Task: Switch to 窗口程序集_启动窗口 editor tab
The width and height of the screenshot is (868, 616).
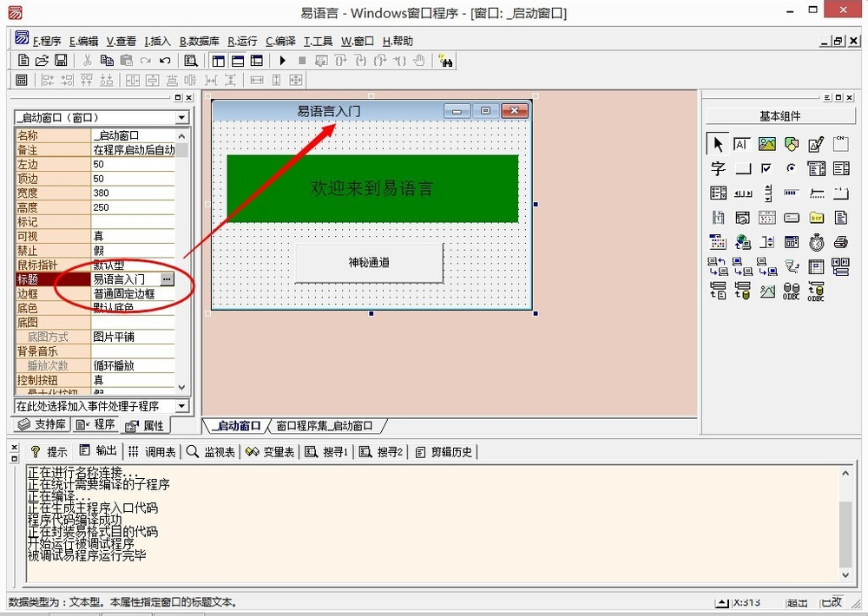Action: pos(325,426)
